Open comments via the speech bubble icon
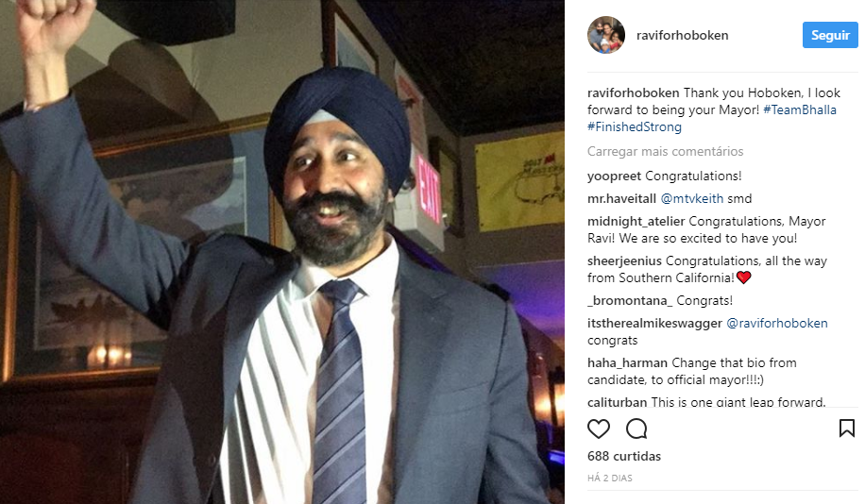The width and height of the screenshot is (865, 504). click(x=636, y=428)
